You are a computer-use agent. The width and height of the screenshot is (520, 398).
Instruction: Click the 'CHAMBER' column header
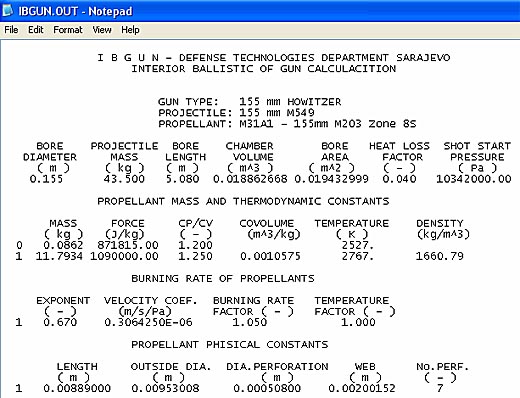pos(249,146)
